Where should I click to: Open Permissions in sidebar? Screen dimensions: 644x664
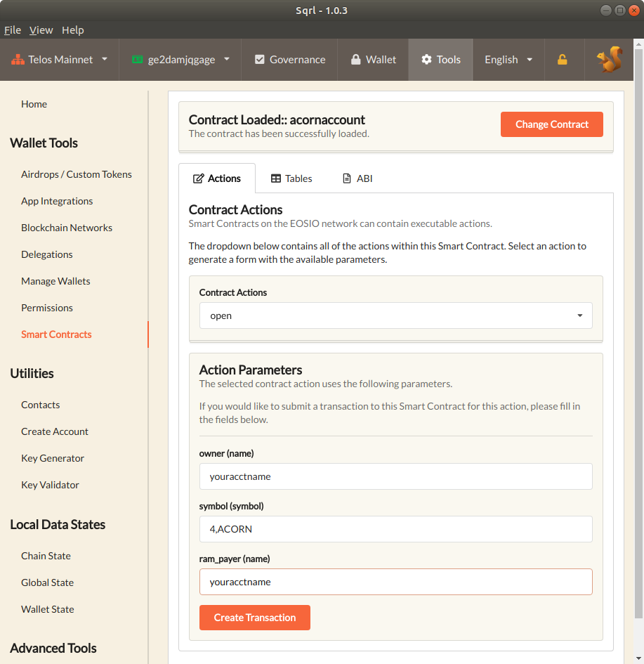click(46, 308)
